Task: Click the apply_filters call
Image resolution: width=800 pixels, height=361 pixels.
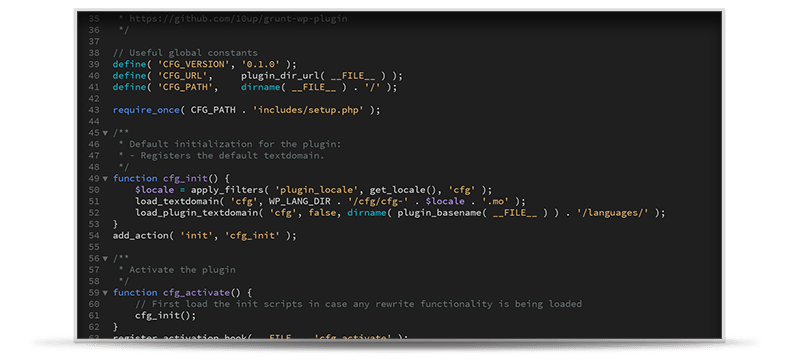Action: (227, 190)
